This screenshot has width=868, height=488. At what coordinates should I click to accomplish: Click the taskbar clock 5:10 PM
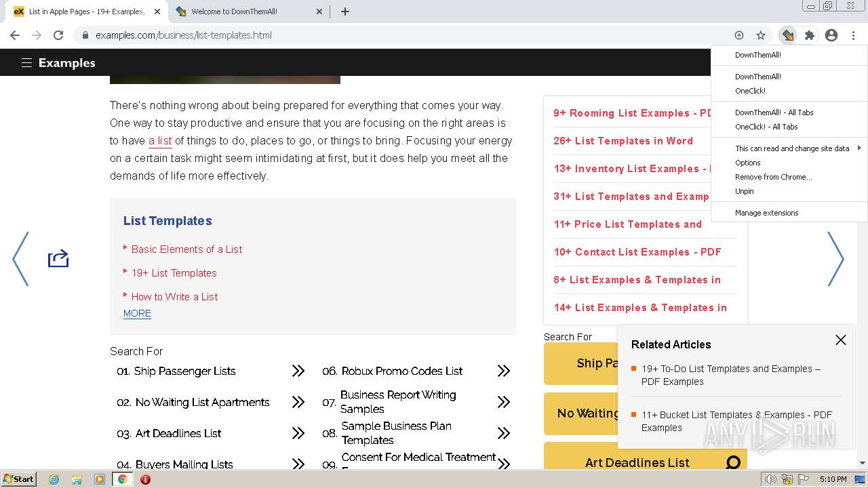point(833,479)
